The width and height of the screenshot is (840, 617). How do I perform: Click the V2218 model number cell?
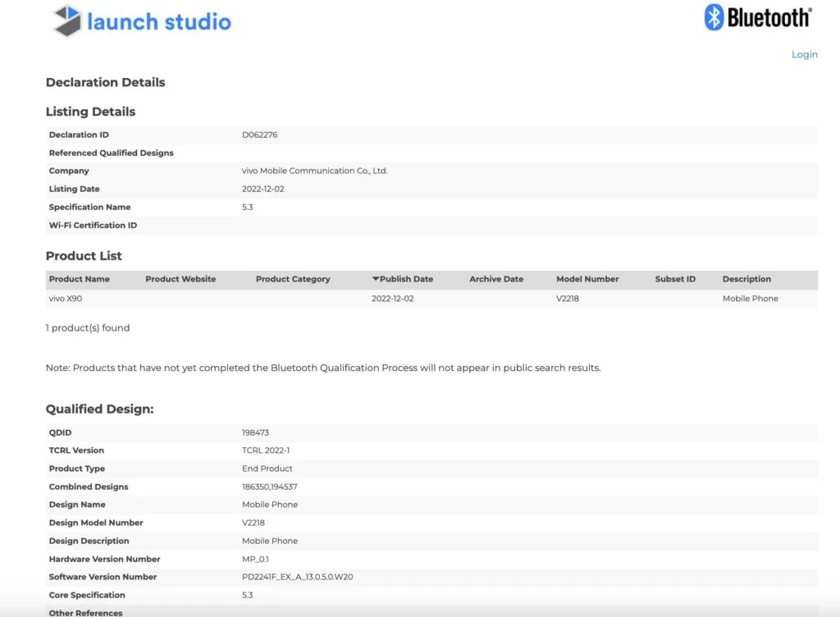tap(567, 299)
